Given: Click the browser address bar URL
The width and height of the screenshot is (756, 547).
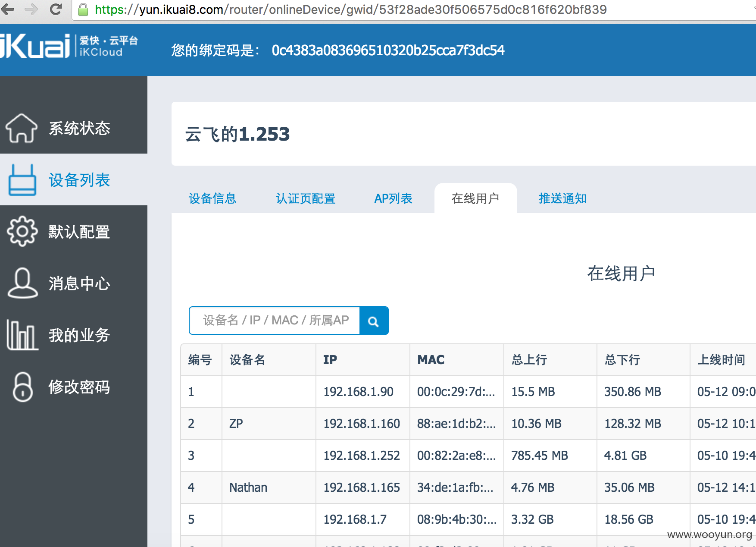Looking at the screenshot, I should click(351, 9).
